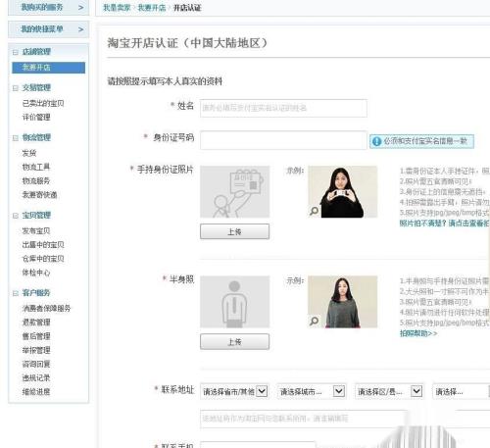
Task: Open 举报管理 in sidebar
Action: point(36,350)
